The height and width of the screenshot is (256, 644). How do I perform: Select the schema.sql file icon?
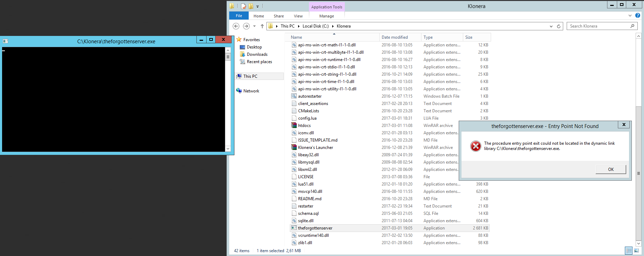coord(294,213)
